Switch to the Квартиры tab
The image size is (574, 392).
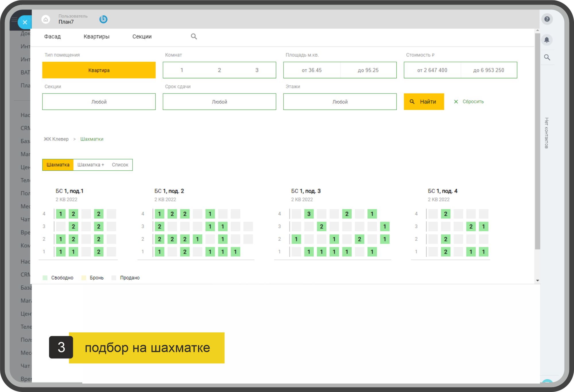click(x=96, y=36)
